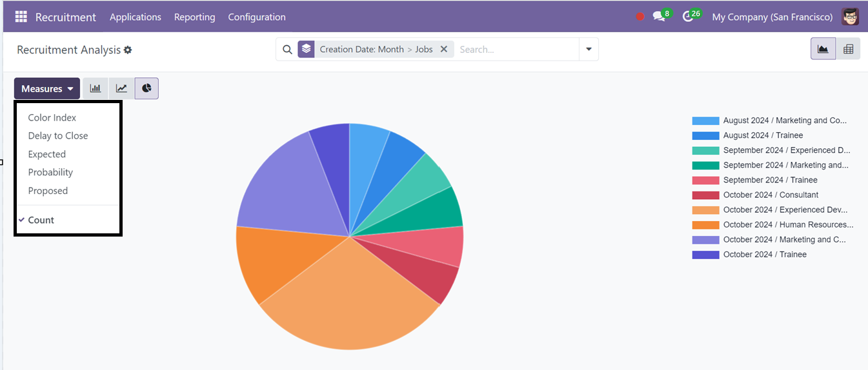Open the company switcher My Company
Image resolution: width=868 pixels, height=370 pixels.
[x=772, y=17]
